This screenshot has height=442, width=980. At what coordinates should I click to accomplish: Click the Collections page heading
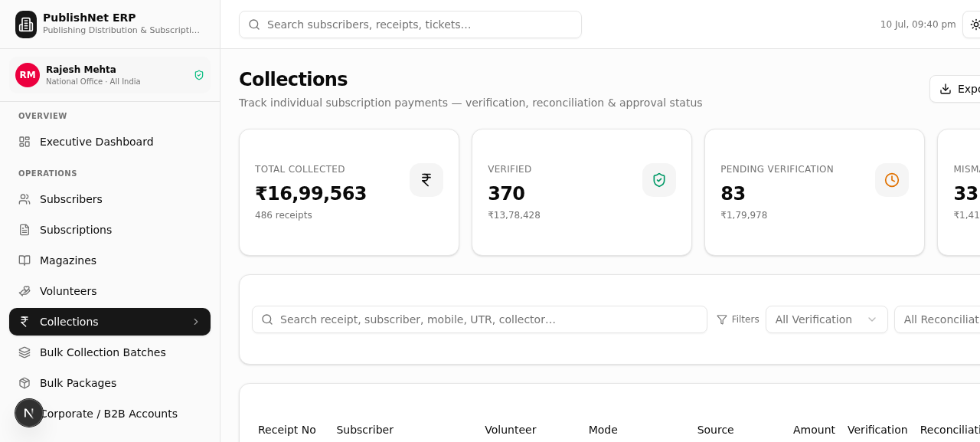pyautogui.click(x=293, y=79)
